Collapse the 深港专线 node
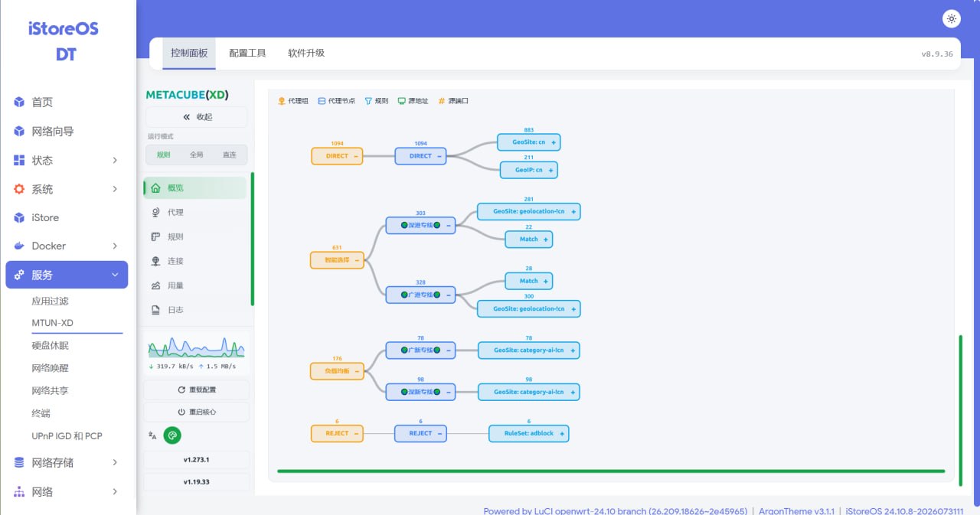Viewport: 980px width, 515px height. pyautogui.click(x=449, y=226)
